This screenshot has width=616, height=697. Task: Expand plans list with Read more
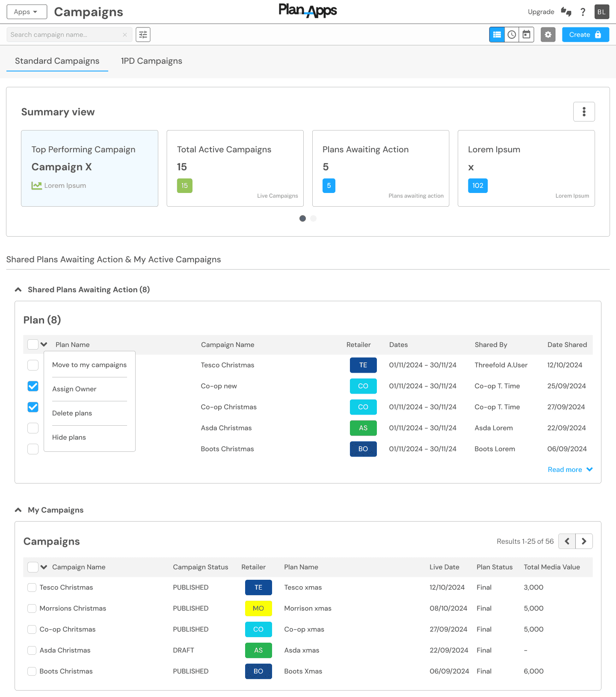[x=570, y=470]
